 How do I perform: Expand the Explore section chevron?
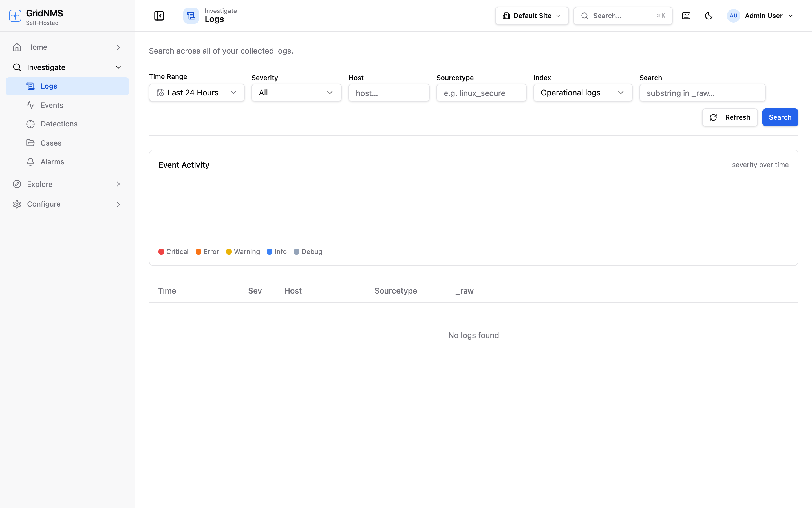click(x=118, y=184)
